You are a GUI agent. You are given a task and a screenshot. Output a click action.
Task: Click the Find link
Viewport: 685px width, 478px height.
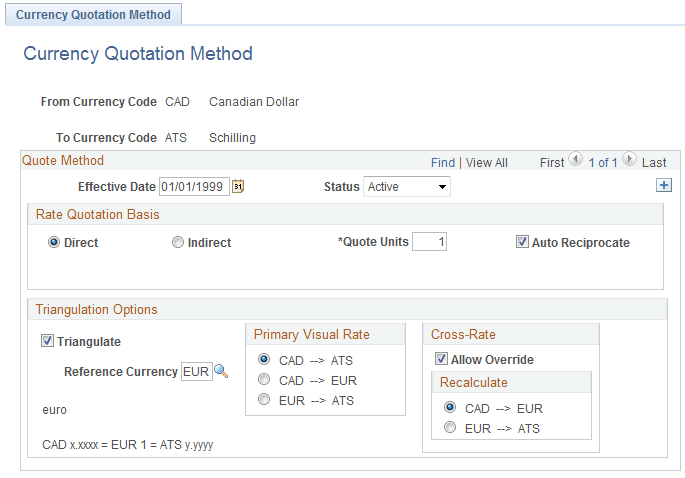443,162
